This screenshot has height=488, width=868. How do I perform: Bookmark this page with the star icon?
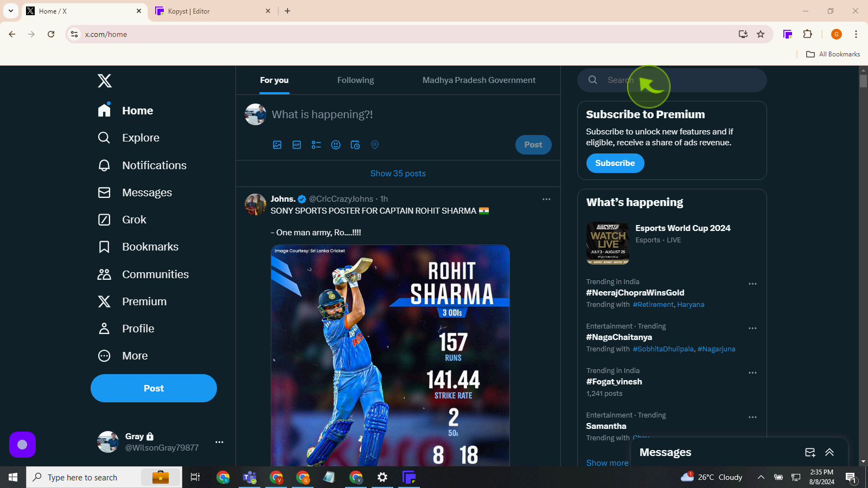761,34
